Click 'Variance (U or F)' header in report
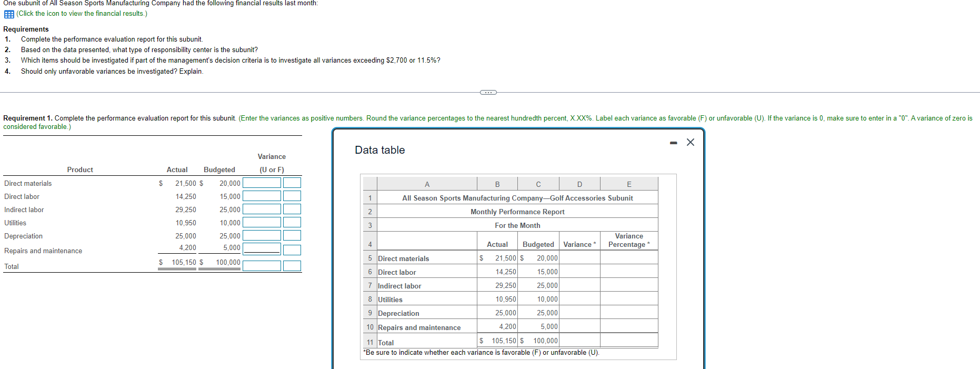The image size is (980, 369). [272, 163]
